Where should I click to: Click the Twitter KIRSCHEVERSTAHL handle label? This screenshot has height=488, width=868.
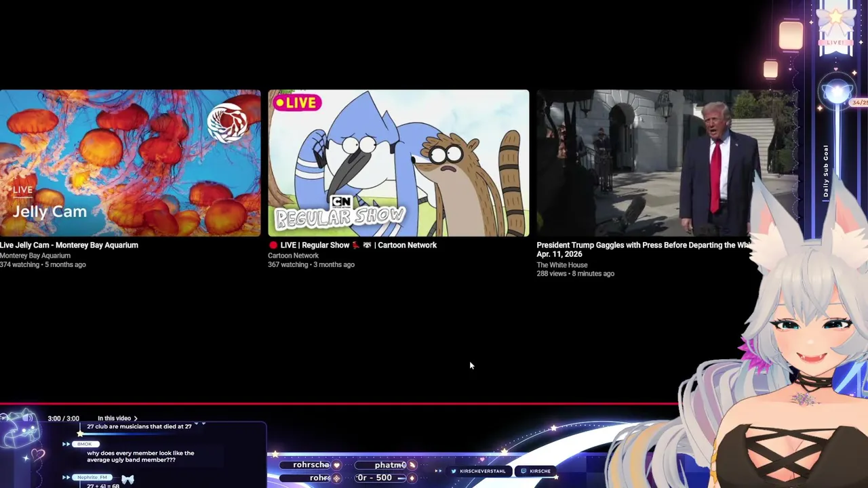point(478,471)
